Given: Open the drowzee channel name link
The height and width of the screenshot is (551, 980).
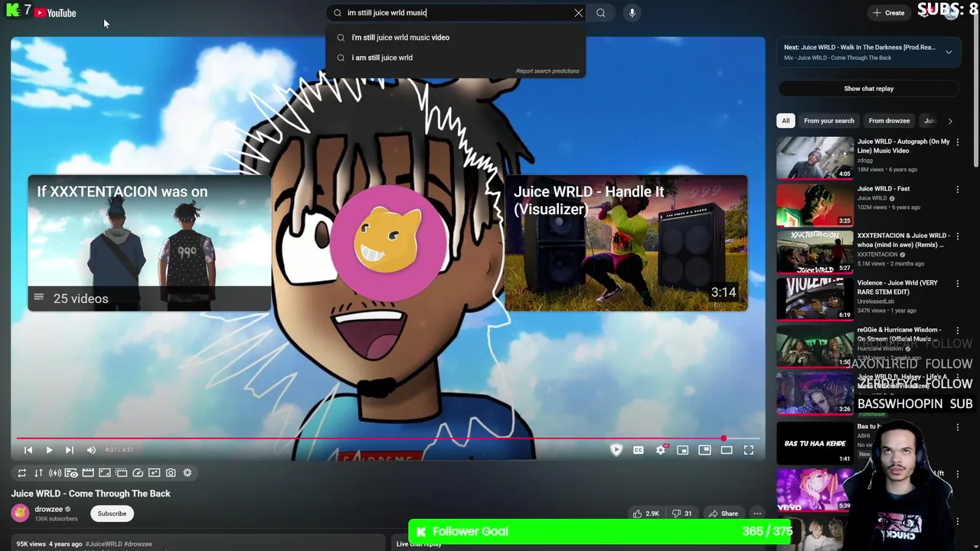Looking at the screenshot, I should point(48,510).
